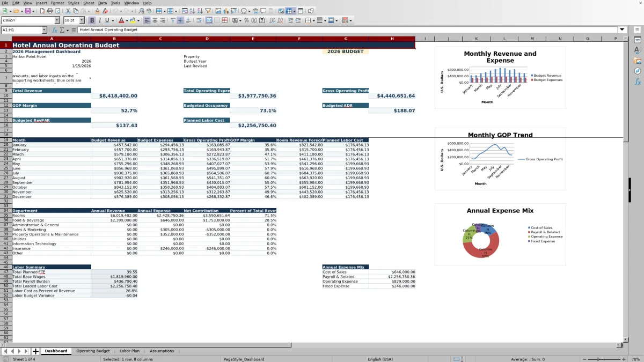Viewport: 644px width, 362px height.
Task: Switch to the Labor Plan sheet tab
Action: pyautogui.click(x=129, y=351)
